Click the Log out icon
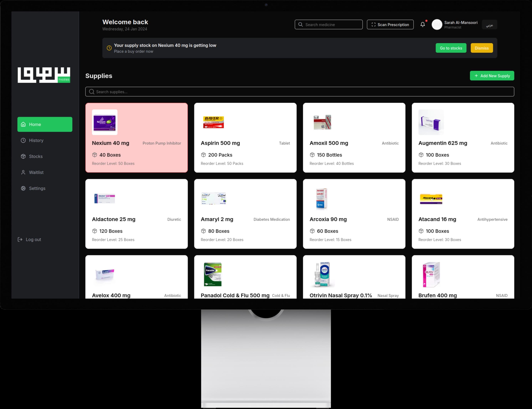The height and width of the screenshot is (409, 532). pyautogui.click(x=20, y=239)
